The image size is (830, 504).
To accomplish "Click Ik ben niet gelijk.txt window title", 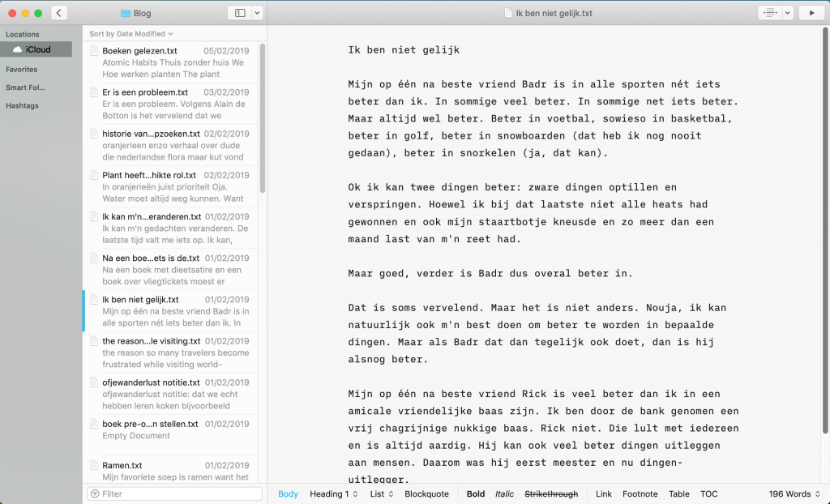I will (x=554, y=13).
